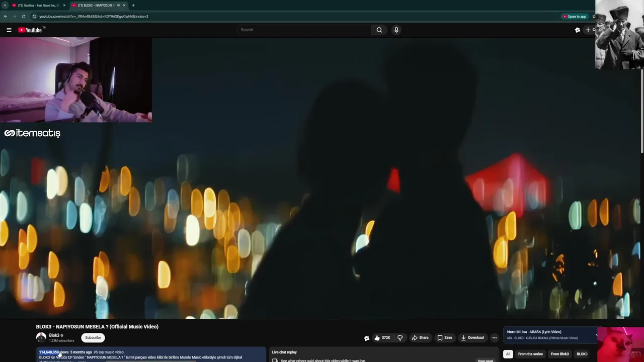Click the browser back arrow

coord(6,16)
